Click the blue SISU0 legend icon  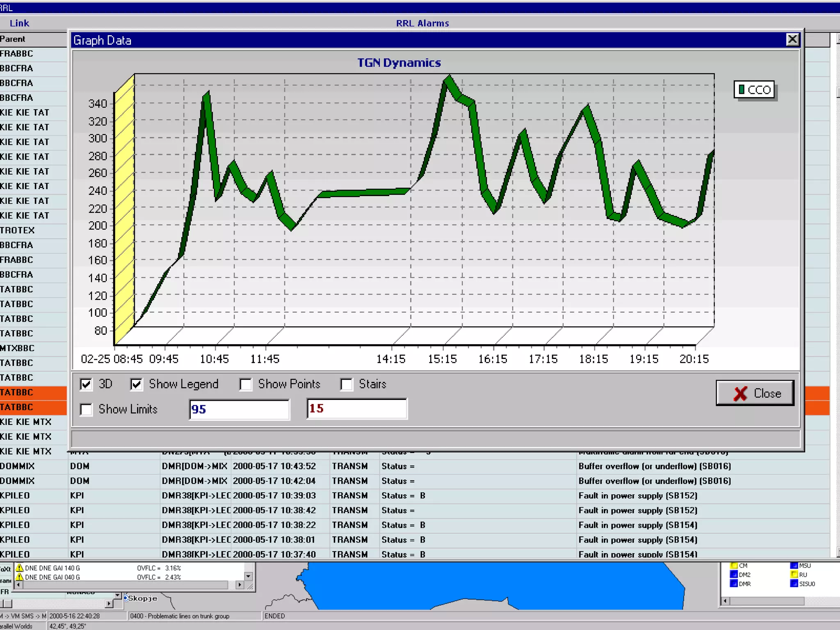[x=794, y=583]
